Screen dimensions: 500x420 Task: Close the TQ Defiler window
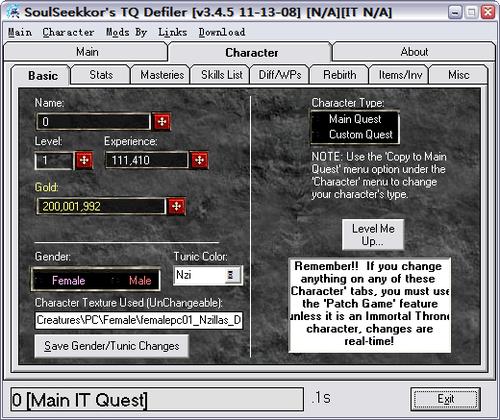tap(488, 13)
